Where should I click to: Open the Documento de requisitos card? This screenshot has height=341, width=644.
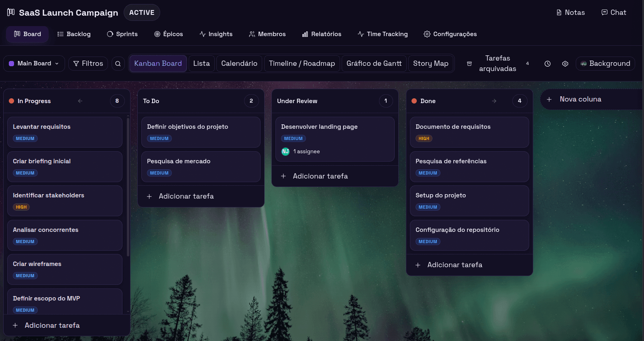point(469,132)
